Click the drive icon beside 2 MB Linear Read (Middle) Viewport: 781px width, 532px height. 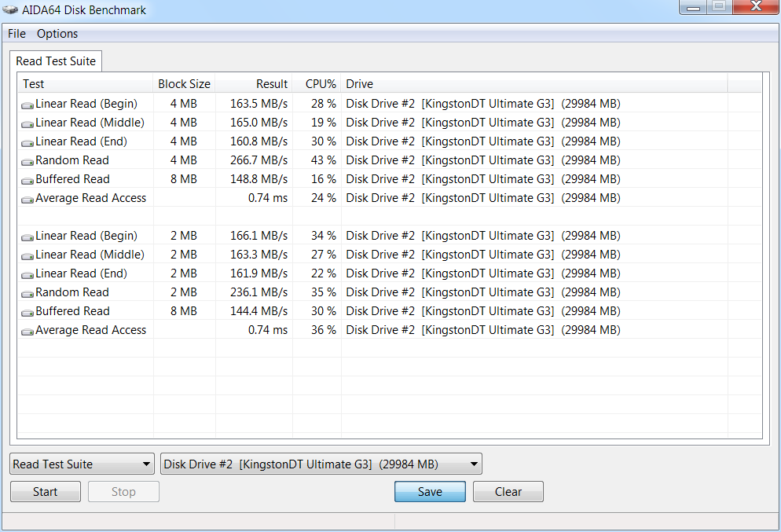point(27,256)
